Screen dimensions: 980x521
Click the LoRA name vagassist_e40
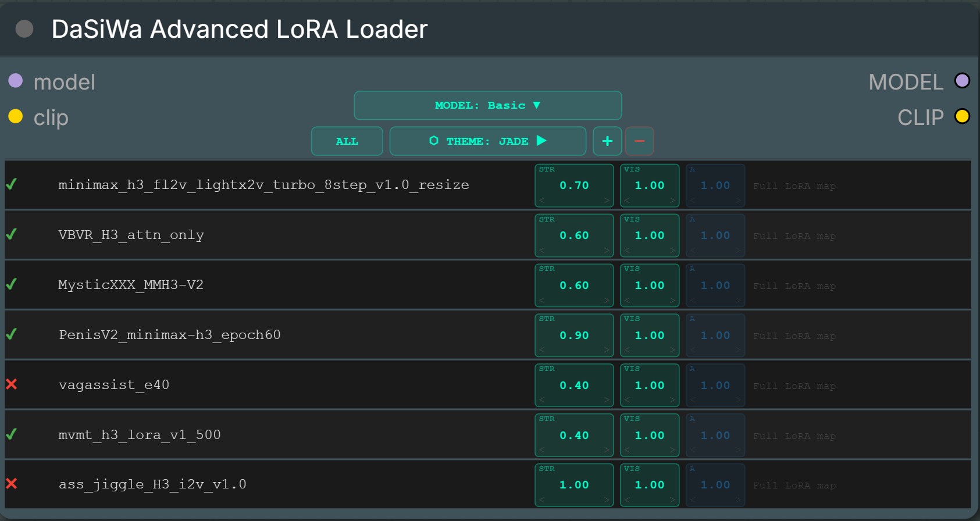click(114, 385)
